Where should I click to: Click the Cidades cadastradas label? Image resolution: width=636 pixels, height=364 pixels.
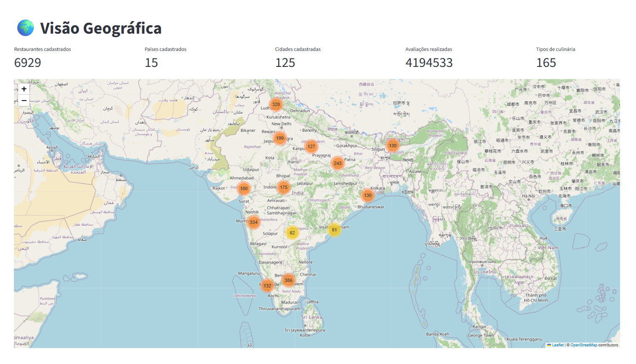click(298, 49)
